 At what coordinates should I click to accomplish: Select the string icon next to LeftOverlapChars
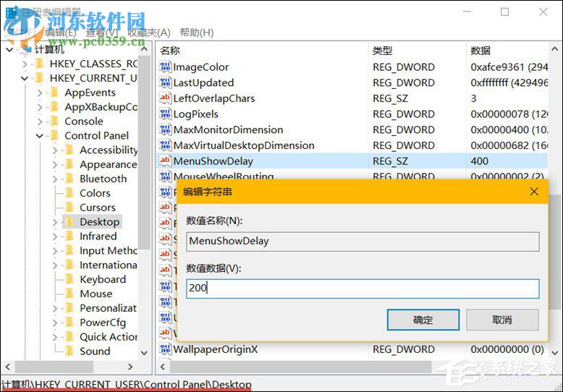tap(165, 98)
